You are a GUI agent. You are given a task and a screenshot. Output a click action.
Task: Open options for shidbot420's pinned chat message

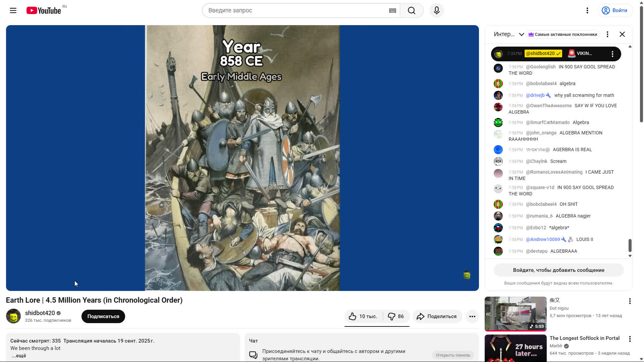tap(612, 54)
